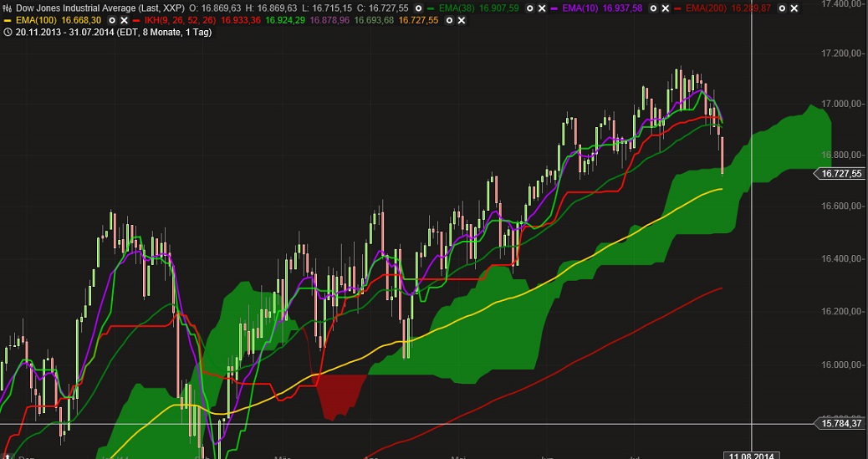Remove the EMA(100) indicator
The height and width of the screenshot is (459, 868).
[x=125, y=20]
